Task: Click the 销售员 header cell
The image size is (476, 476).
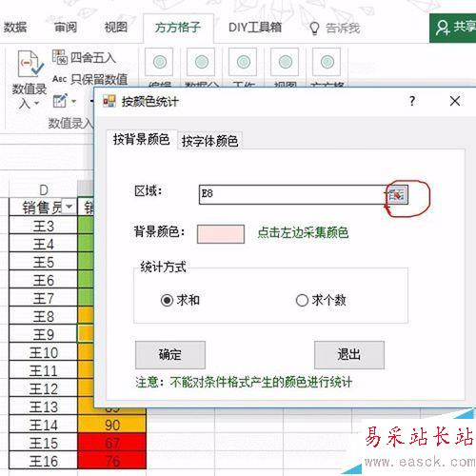Action: [x=43, y=208]
